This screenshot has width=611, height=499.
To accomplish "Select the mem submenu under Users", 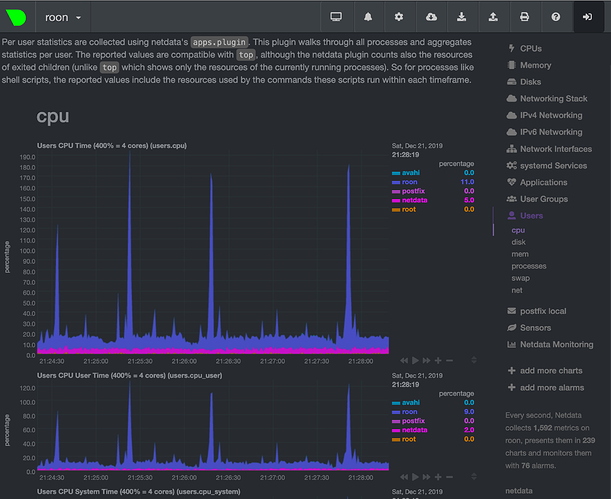I will (520, 254).
